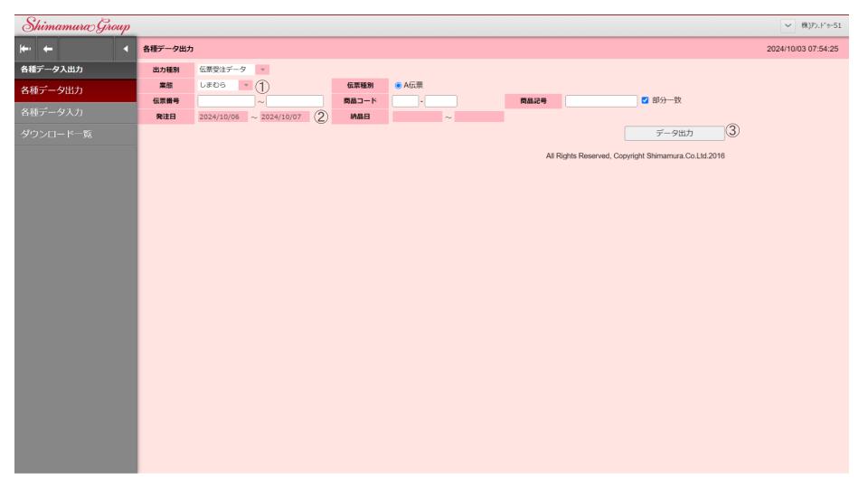Viewport: 868px width, 488px height.
Task: Open 各種データ出力 in the sidebar menu
Action: 68,90
